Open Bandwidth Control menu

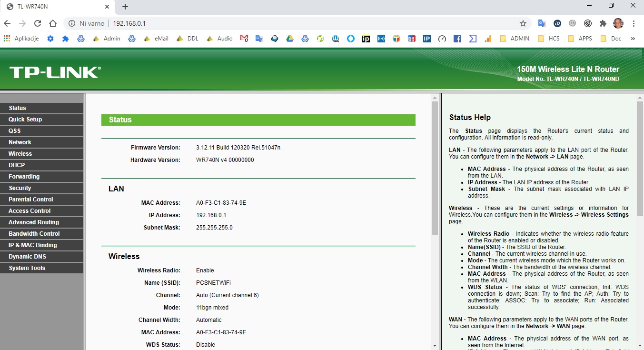(x=41, y=234)
